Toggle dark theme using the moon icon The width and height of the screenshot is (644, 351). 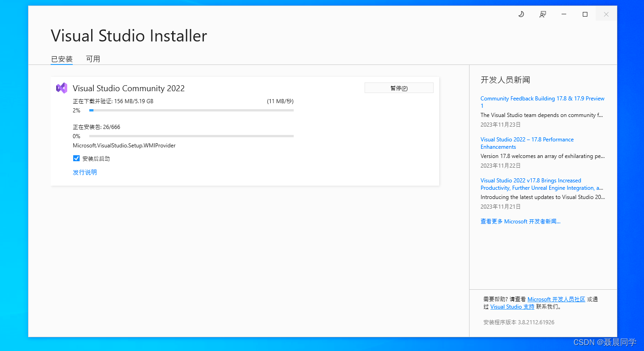(521, 14)
